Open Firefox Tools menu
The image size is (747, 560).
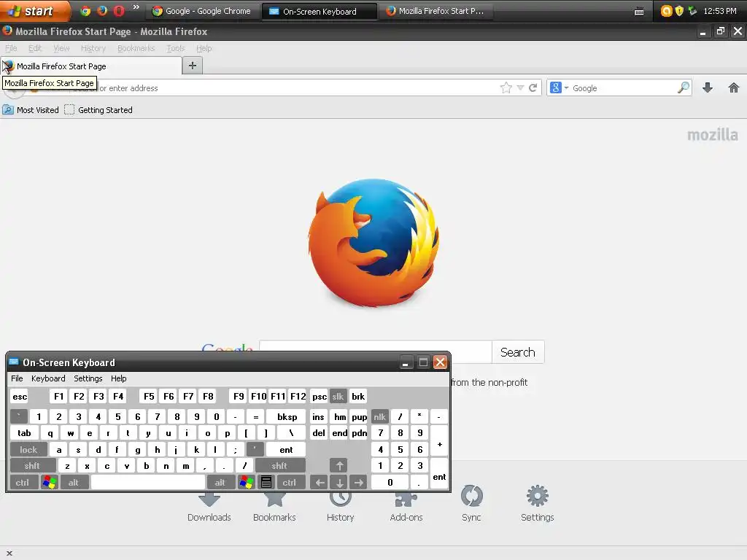(x=175, y=48)
